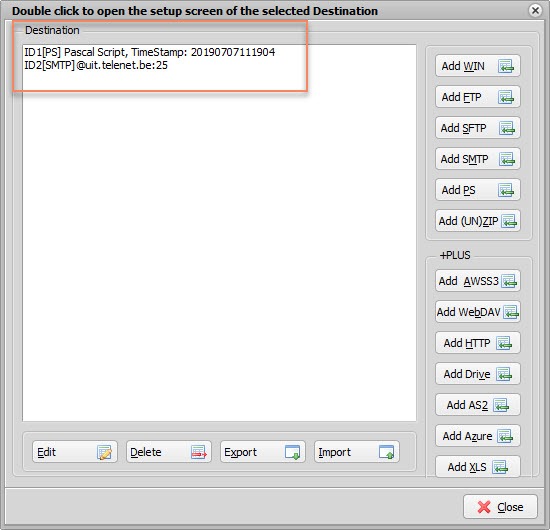Select the ID1[PS] Pascal Script entry

[150, 52]
